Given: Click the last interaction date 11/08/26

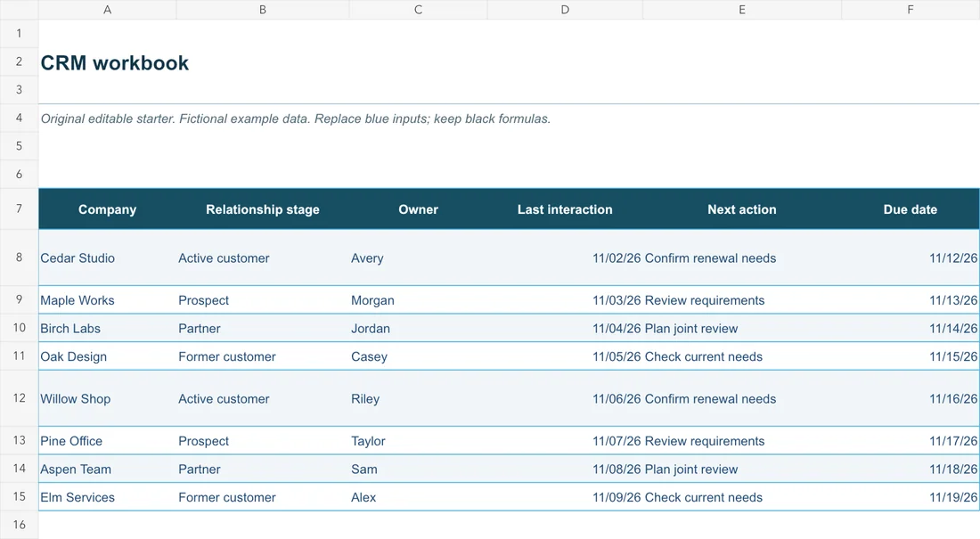Looking at the screenshot, I should pyautogui.click(x=565, y=469).
